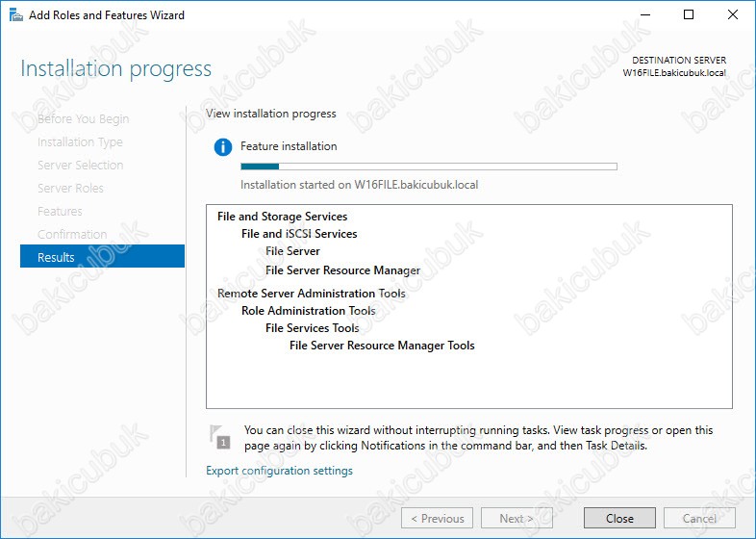The height and width of the screenshot is (539, 756).
Task: Click the Next button
Action: coord(517,518)
